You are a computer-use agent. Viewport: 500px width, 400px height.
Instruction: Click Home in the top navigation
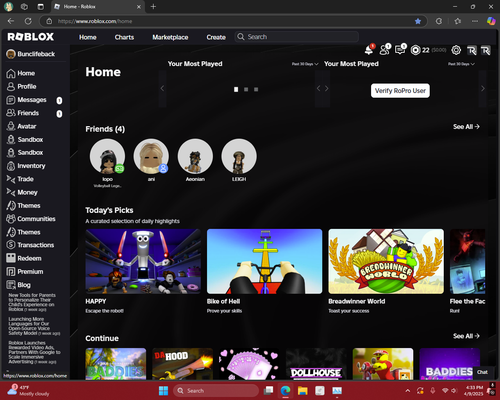pos(88,37)
